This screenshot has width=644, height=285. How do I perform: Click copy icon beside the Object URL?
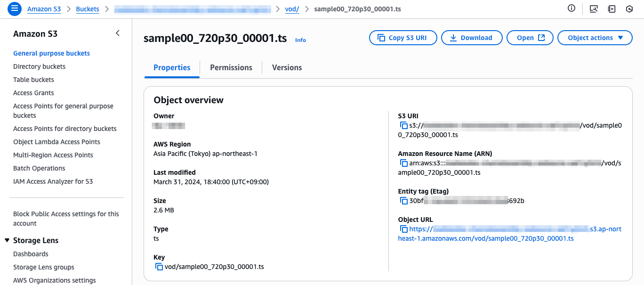403,229
